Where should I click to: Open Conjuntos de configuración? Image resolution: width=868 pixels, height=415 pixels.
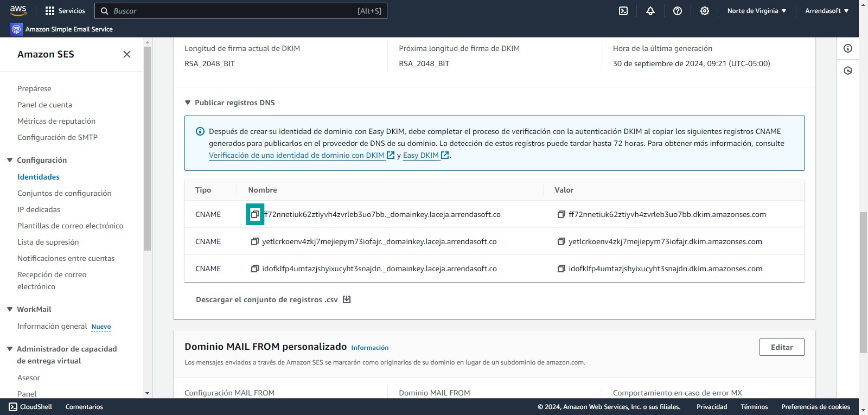click(x=65, y=193)
